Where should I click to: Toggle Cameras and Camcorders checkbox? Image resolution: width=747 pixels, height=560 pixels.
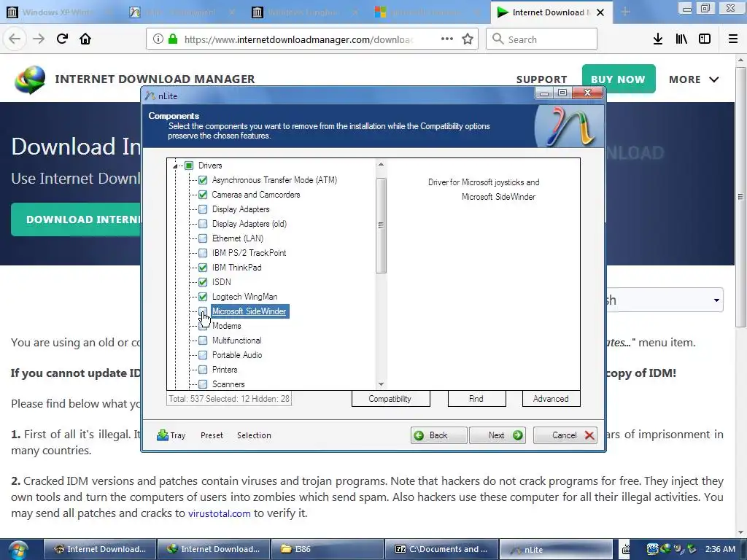pyautogui.click(x=203, y=195)
